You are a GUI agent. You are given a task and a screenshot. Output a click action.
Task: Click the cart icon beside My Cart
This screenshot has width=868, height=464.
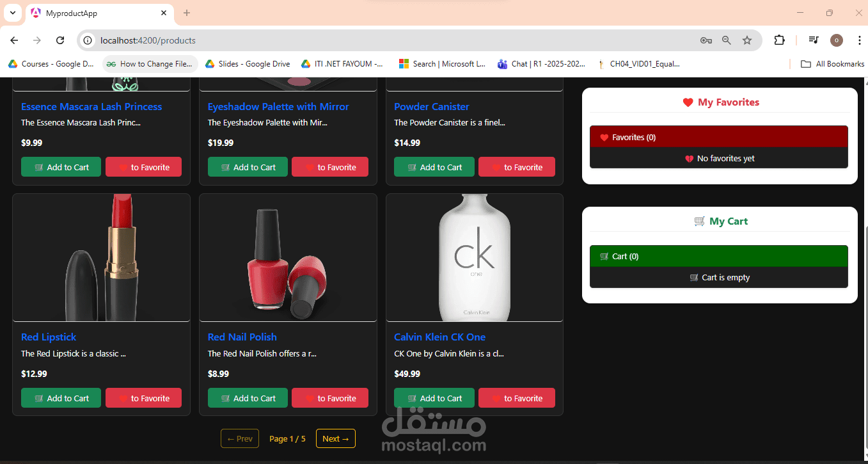pyautogui.click(x=700, y=221)
